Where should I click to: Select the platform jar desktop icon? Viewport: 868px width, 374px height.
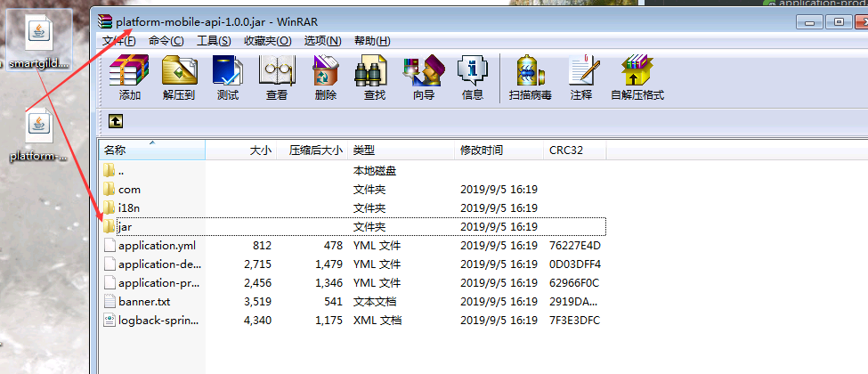pyautogui.click(x=39, y=135)
